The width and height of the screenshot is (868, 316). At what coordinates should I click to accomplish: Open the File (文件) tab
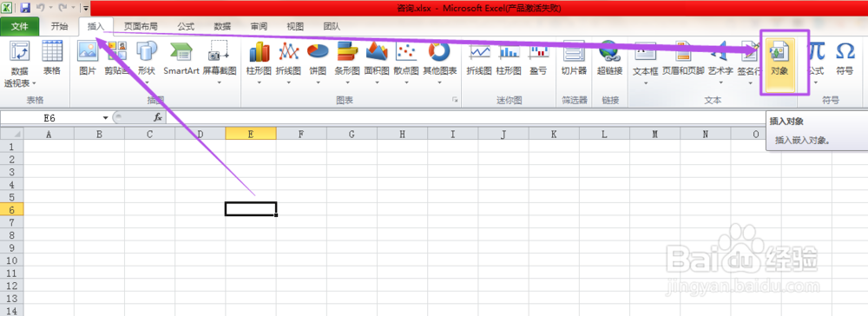[x=20, y=26]
